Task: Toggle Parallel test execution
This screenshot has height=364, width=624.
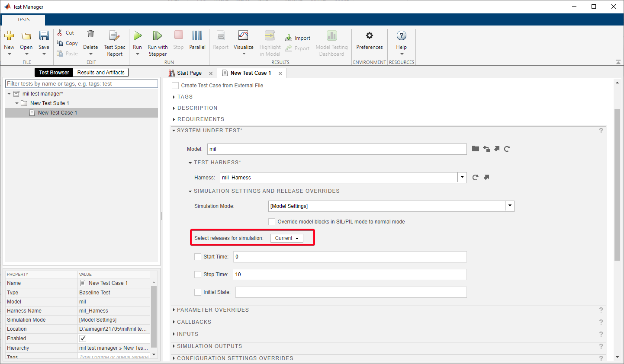Action: (x=197, y=40)
